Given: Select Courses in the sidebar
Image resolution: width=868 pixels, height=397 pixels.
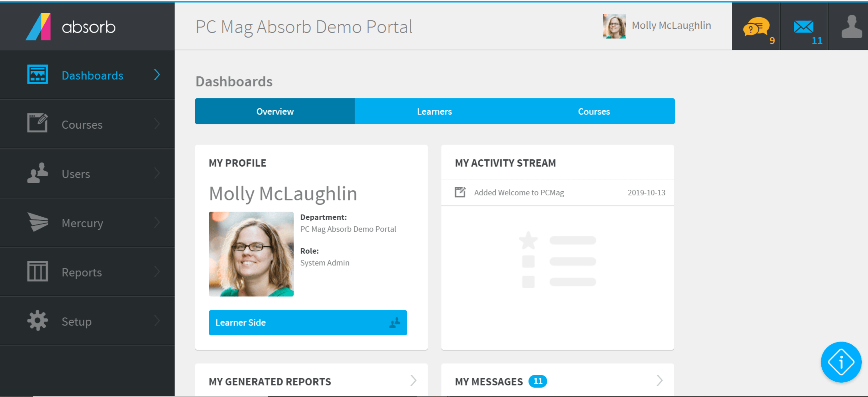Looking at the screenshot, I should click(87, 124).
